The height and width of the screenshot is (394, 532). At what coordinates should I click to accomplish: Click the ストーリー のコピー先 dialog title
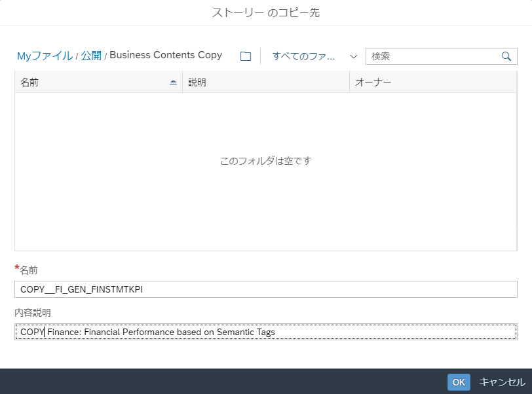265,12
